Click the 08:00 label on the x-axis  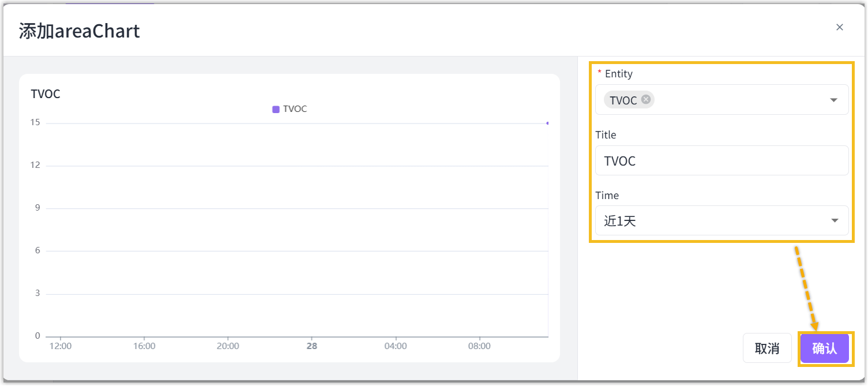(479, 346)
